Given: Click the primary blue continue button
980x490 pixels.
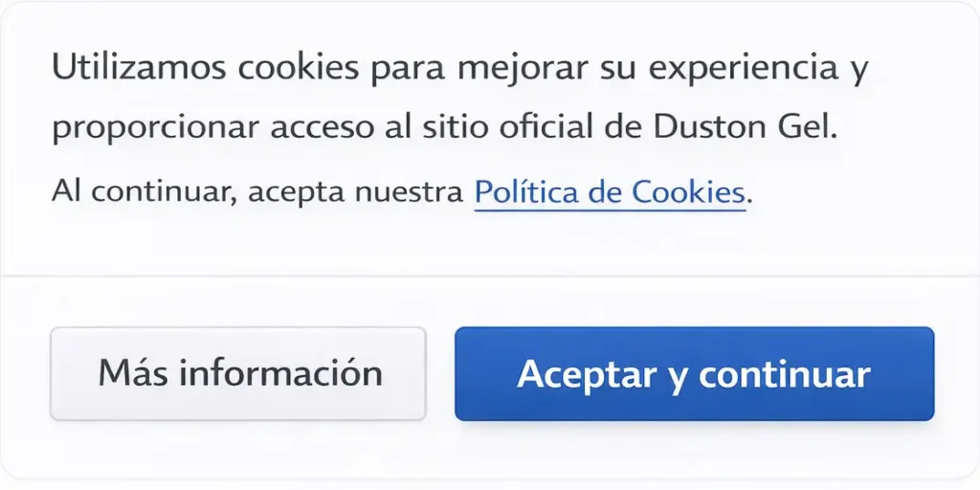Looking at the screenshot, I should (695, 374).
